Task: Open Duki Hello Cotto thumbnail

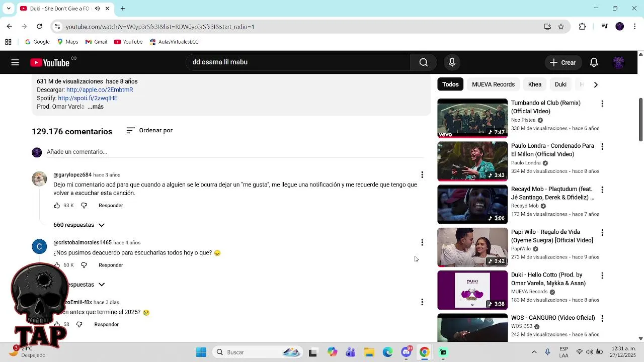Action: tap(472, 290)
